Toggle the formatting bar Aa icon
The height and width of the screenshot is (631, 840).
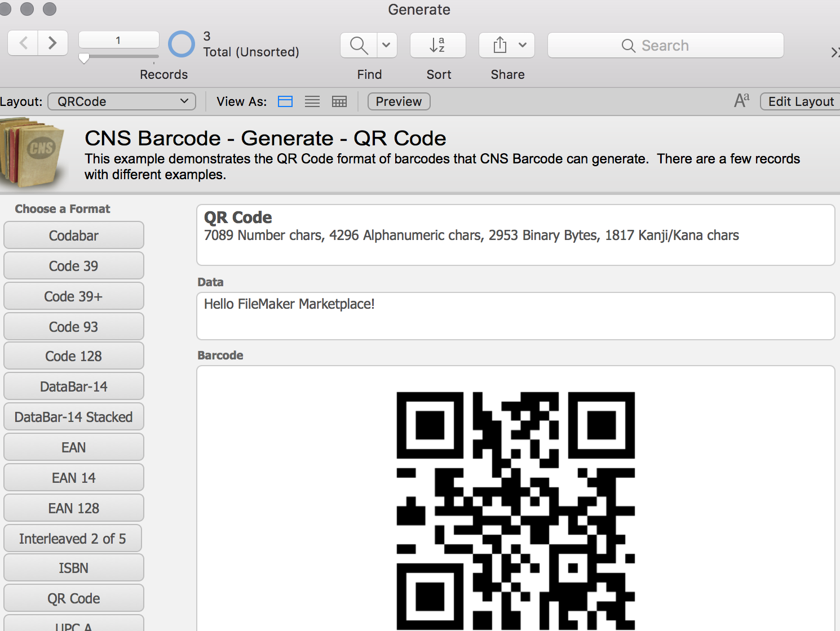[741, 101]
